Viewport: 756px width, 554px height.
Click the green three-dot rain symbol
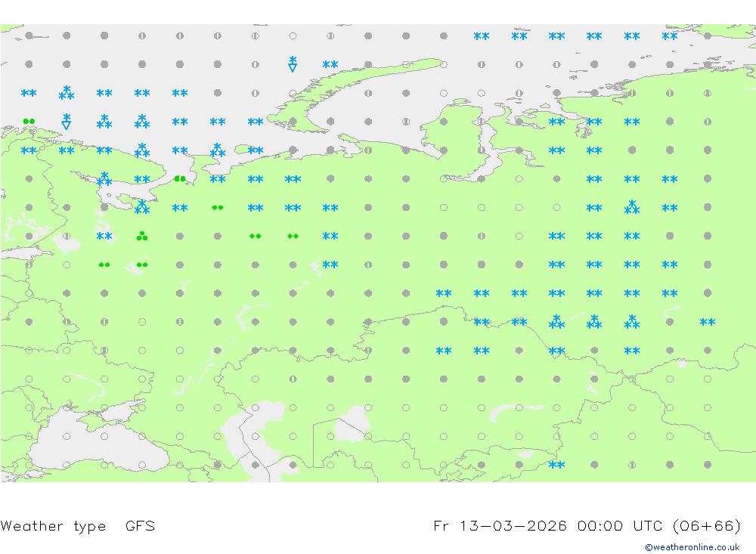142,236
